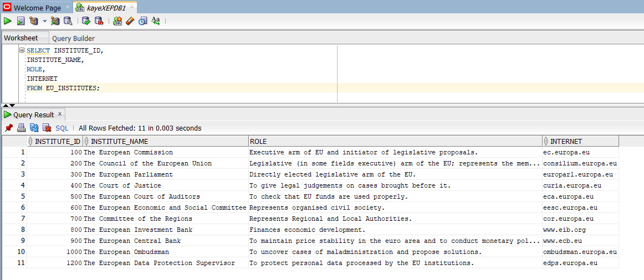Click the INSTITUTE_ID value 500
The width and height of the screenshot is (644, 280).
click(55, 197)
